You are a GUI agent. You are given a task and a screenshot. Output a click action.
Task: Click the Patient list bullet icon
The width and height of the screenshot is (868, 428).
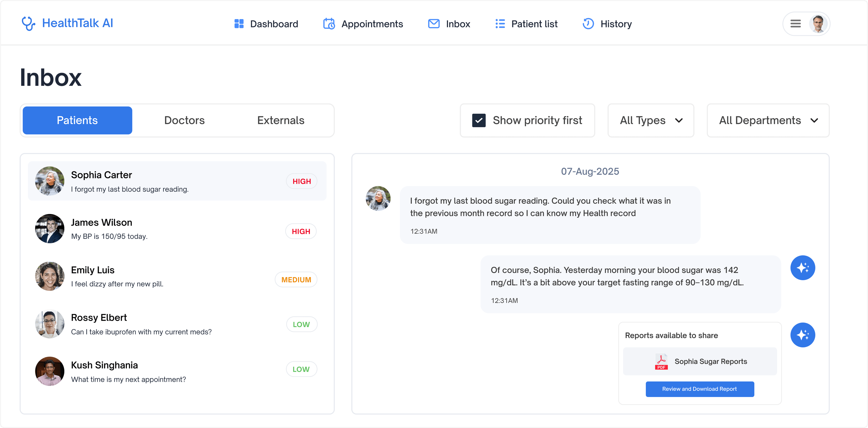click(500, 24)
